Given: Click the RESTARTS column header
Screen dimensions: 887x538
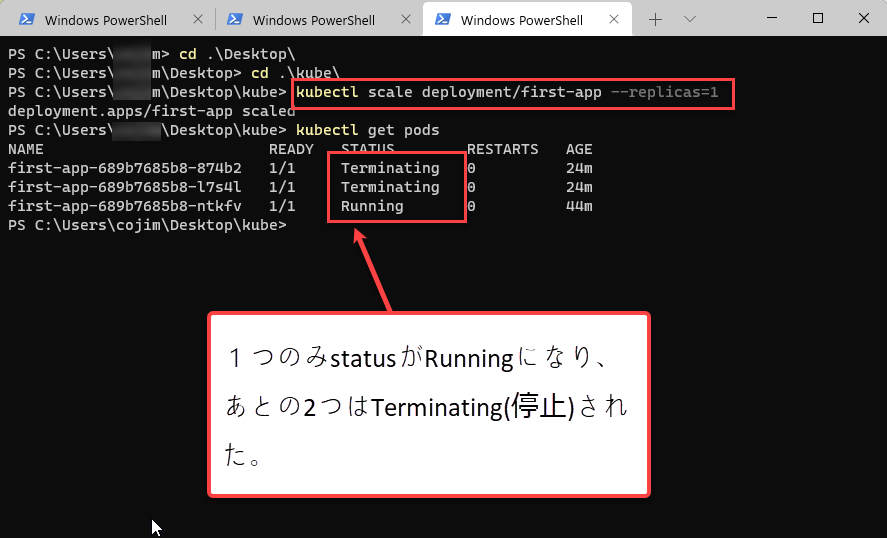Looking at the screenshot, I should [x=502, y=149].
